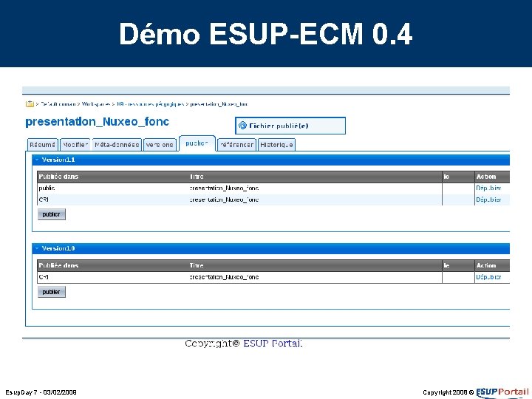This screenshot has height=399, width=532.
Task: Open the Méta-données tab
Action: click(x=117, y=145)
